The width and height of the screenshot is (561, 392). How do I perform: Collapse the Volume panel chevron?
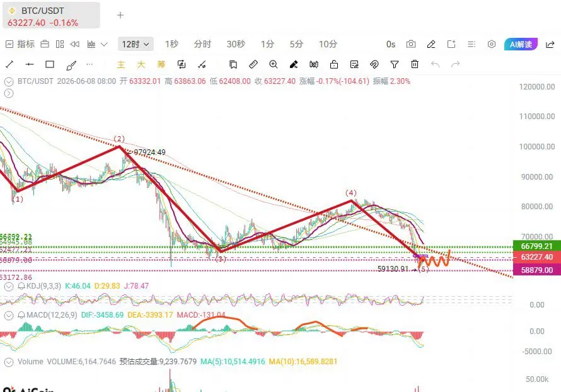click(9, 362)
